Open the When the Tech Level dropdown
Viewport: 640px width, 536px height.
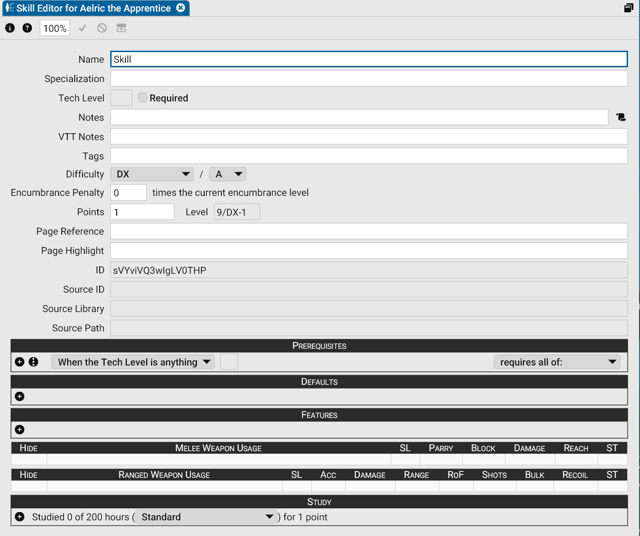[133, 362]
